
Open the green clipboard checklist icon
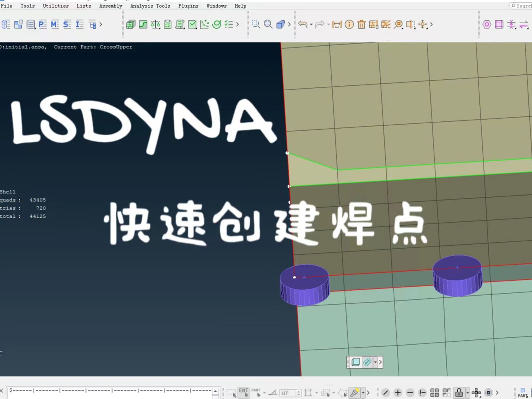[167, 25]
